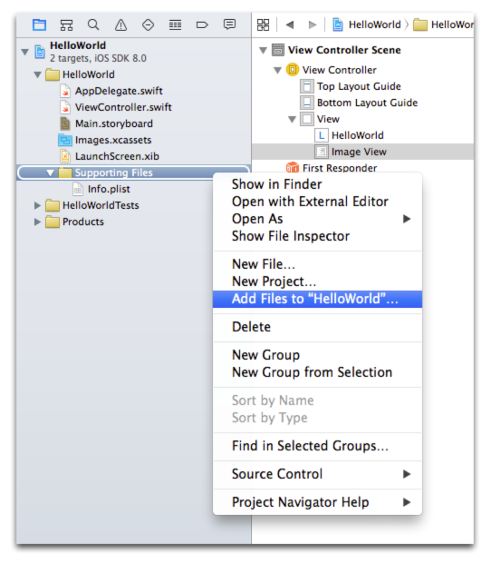This screenshot has width=490, height=564.
Task: Collapse the Supporting Files group
Action: [50, 173]
